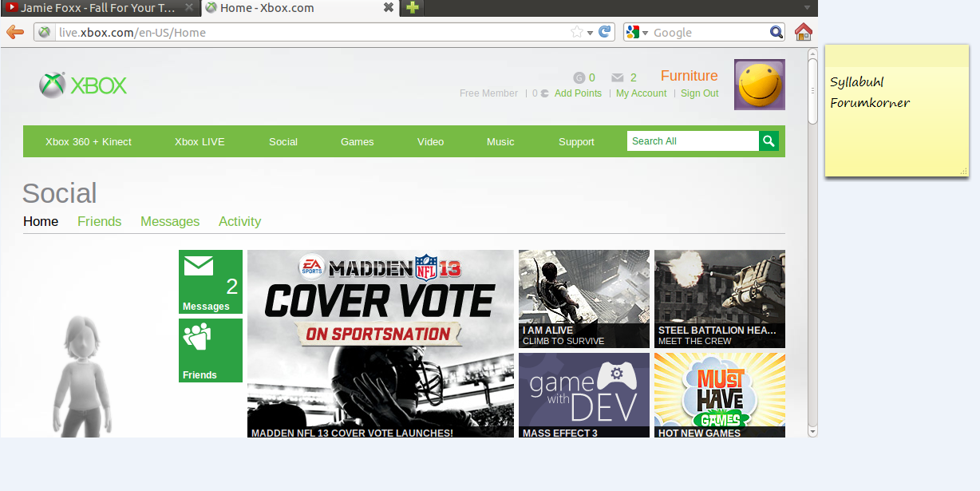
Task: Open the Xbox 360 + Kinect menu
Action: tap(89, 141)
